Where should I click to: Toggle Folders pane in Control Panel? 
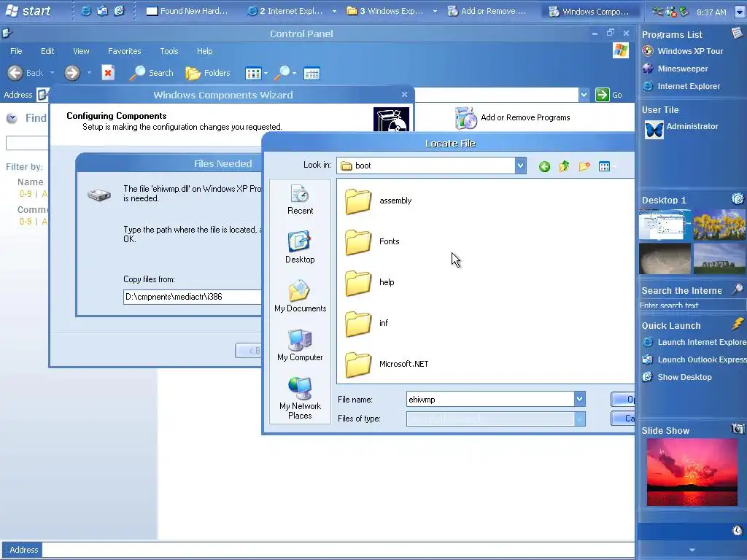tap(208, 73)
